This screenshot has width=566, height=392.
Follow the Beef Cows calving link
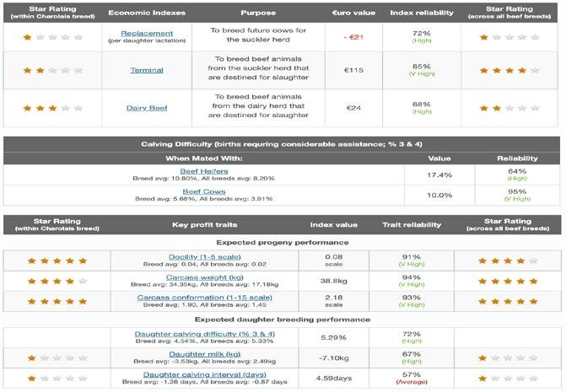(204, 192)
